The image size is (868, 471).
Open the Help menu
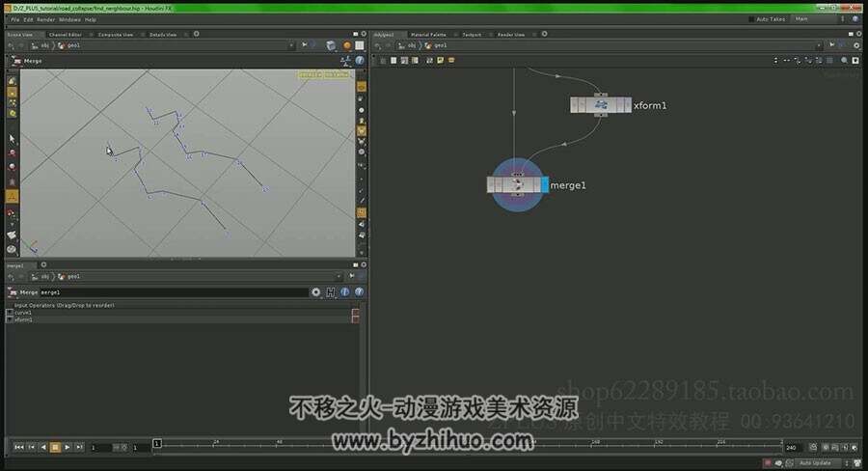pyautogui.click(x=91, y=19)
